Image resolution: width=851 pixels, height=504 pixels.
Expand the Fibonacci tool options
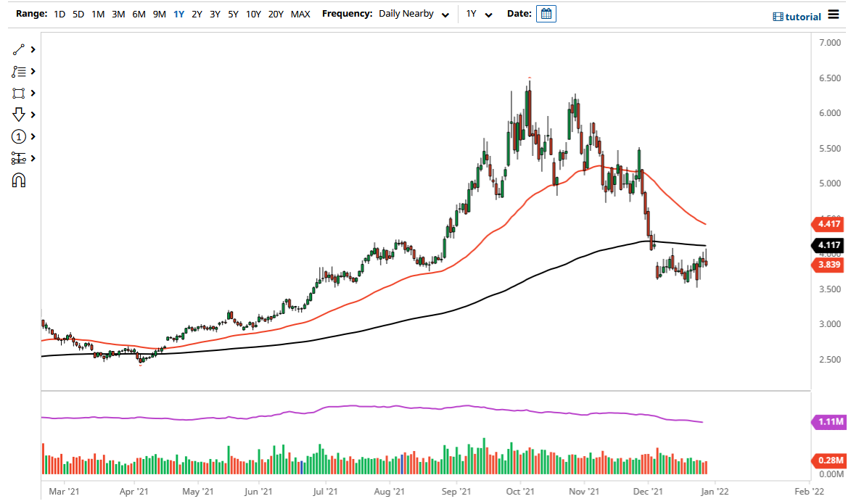(33, 71)
